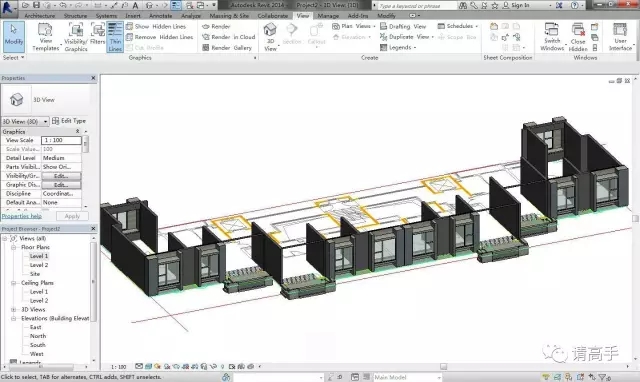Select Level 1 under Floor Plans
Viewport: 640px width, 382px height.
click(39, 256)
